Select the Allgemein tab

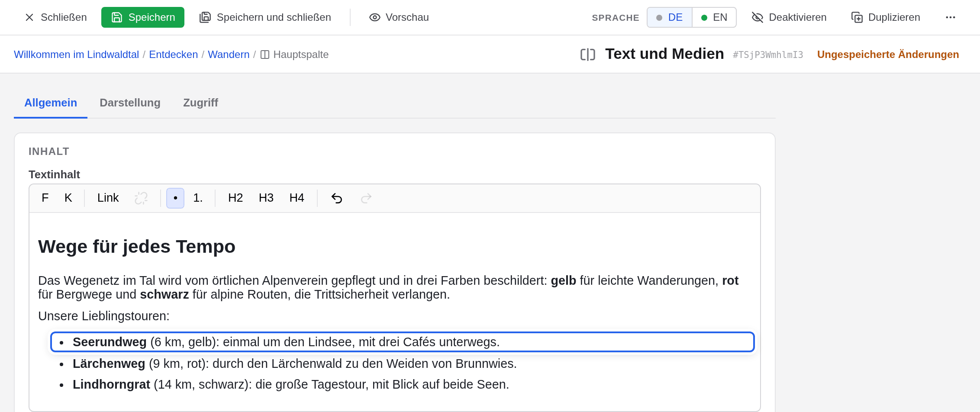[x=51, y=103]
